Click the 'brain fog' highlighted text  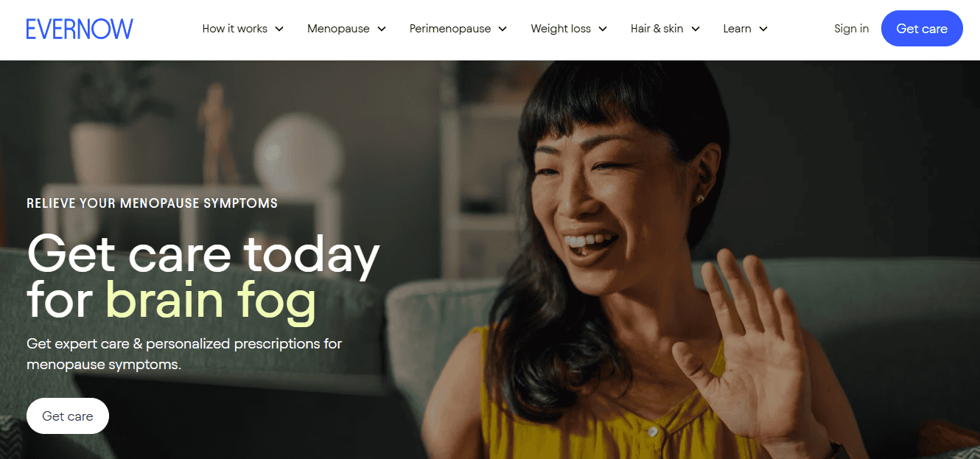click(211, 301)
